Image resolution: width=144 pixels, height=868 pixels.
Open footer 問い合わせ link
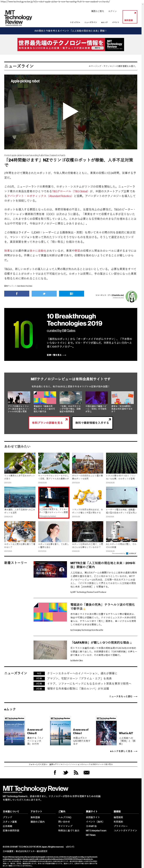[64, 821]
